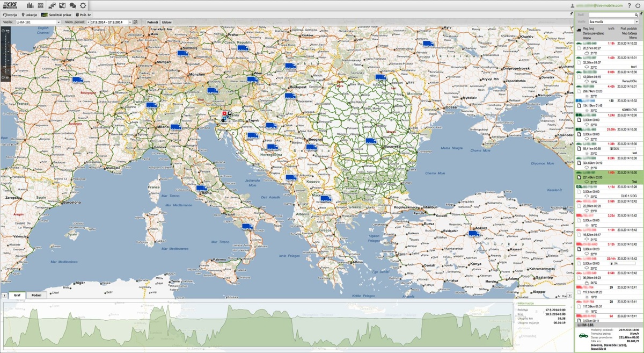Select the truck marker near Milano
644x353 pixels.
pyautogui.click(x=175, y=127)
